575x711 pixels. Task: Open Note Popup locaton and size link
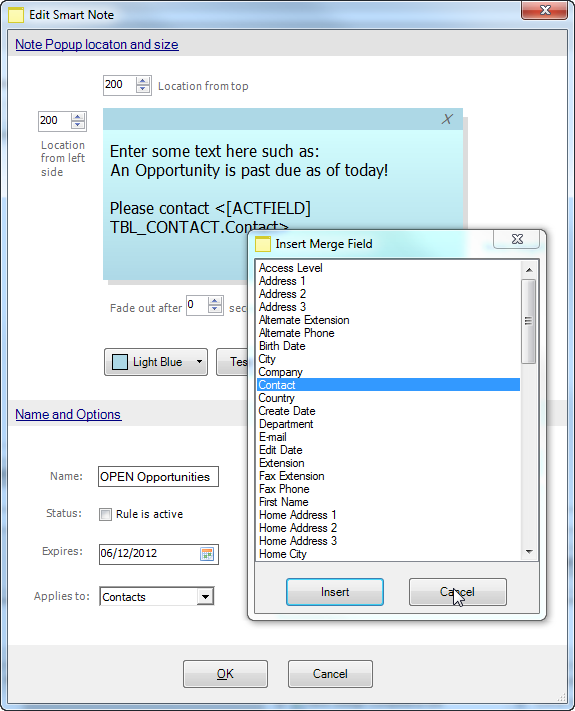pos(97,44)
